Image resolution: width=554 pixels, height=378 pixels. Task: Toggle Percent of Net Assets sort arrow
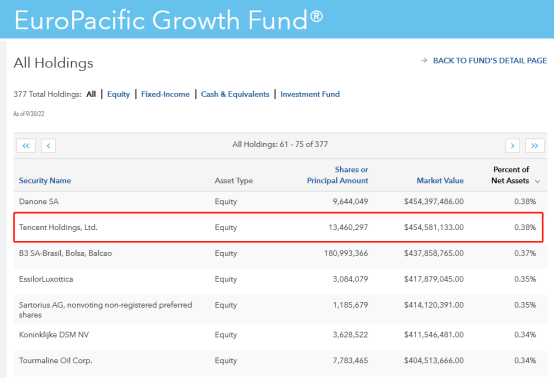point(537,181)
